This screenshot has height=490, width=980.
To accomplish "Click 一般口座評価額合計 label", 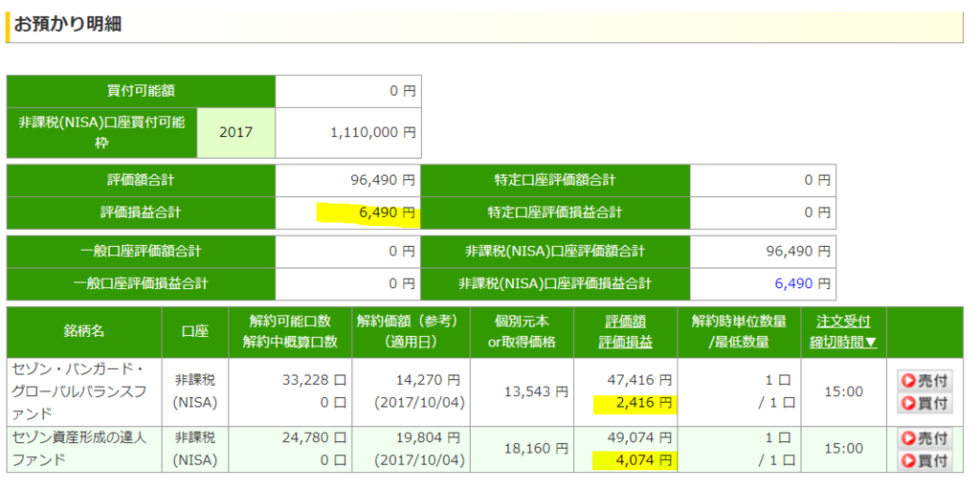I will click(142, 252).
